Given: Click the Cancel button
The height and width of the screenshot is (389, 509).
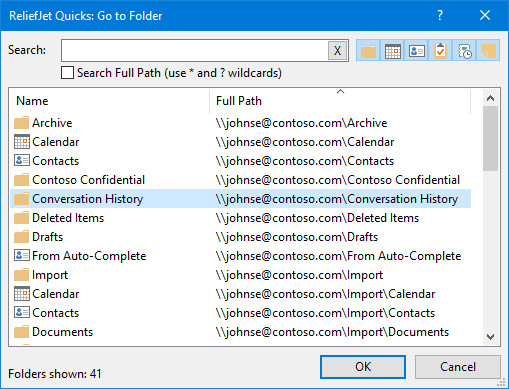Looking at the screenshot, I should tap(458, 367).
